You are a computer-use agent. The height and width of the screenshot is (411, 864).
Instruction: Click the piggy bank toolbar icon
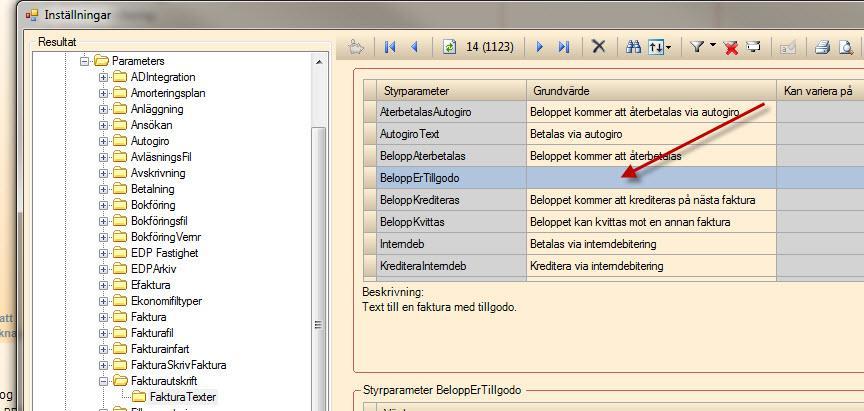357,47
